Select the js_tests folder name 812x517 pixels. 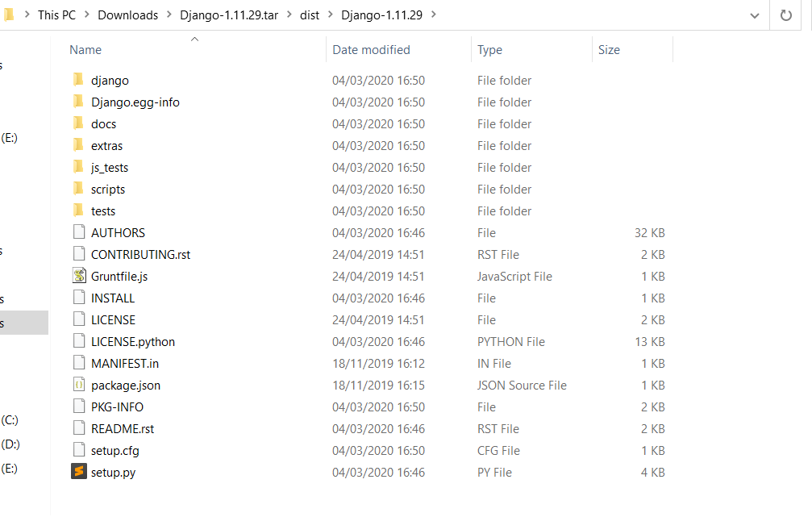click(110, 167)
